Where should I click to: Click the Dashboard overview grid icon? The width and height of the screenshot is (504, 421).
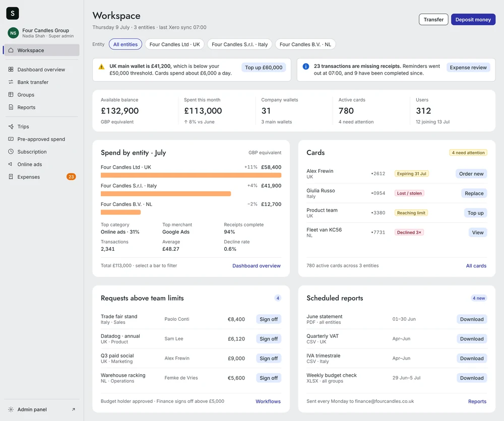coord(11,69)
